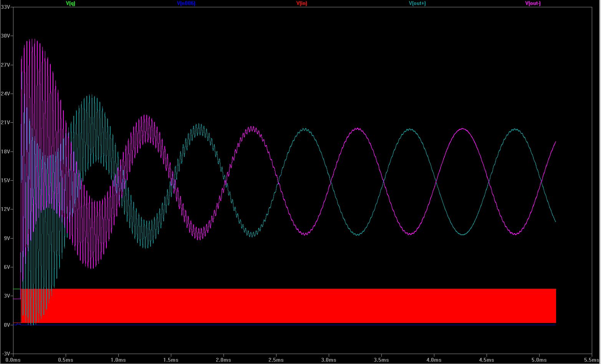
Task: Click the 1.0ms time axis label
Action: tap(118, 360)
